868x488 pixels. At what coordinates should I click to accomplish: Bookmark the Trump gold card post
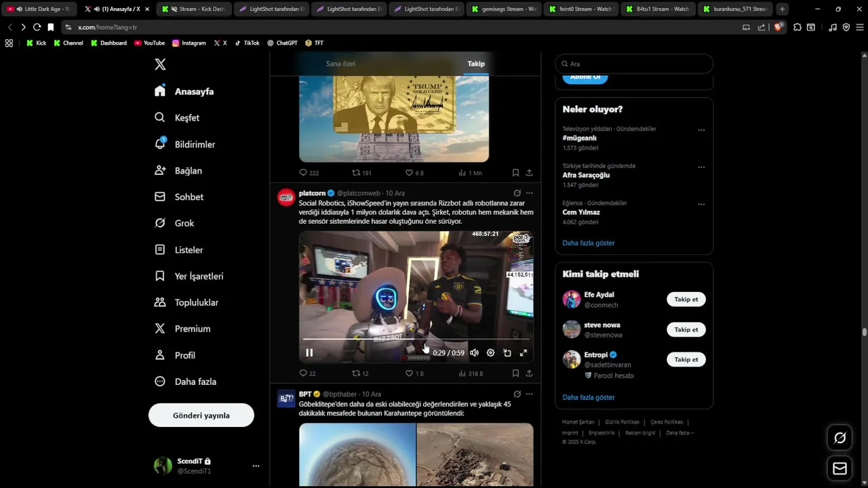pyautogui.click(x=515, y=173)
